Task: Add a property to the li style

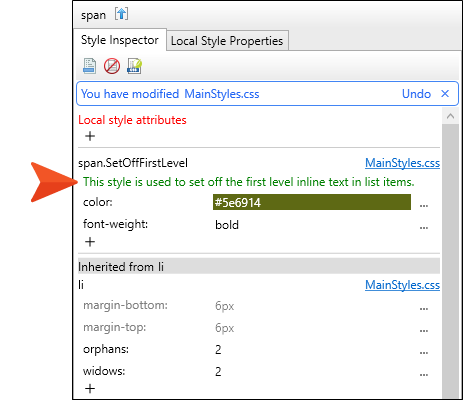Action: click(x=90, y=389)
